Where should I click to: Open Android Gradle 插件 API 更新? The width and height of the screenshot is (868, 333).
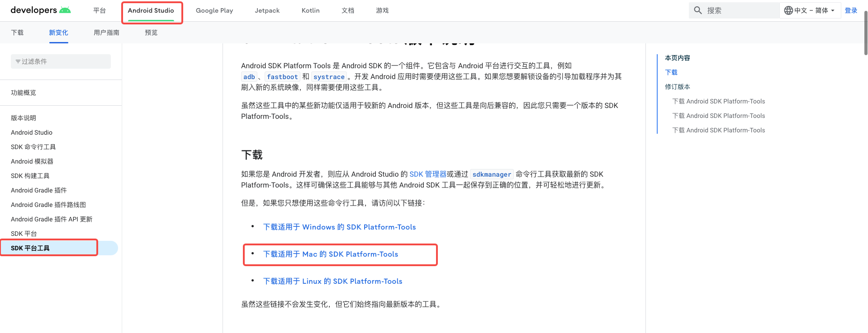(52, 219)
